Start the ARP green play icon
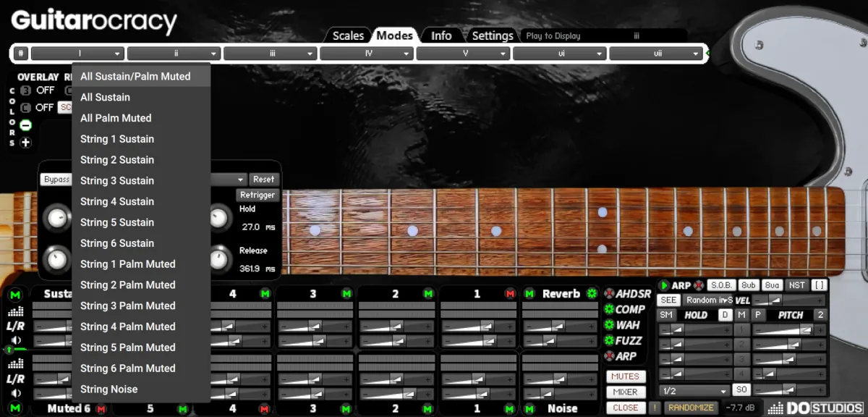The width and height of the screenshot is (868, 417). pos(664,286)
